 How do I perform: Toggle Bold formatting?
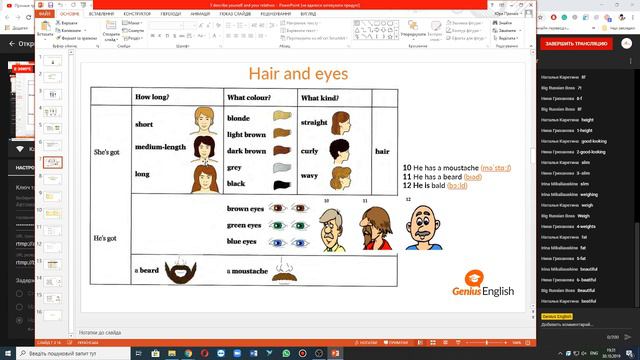point(152,36)
